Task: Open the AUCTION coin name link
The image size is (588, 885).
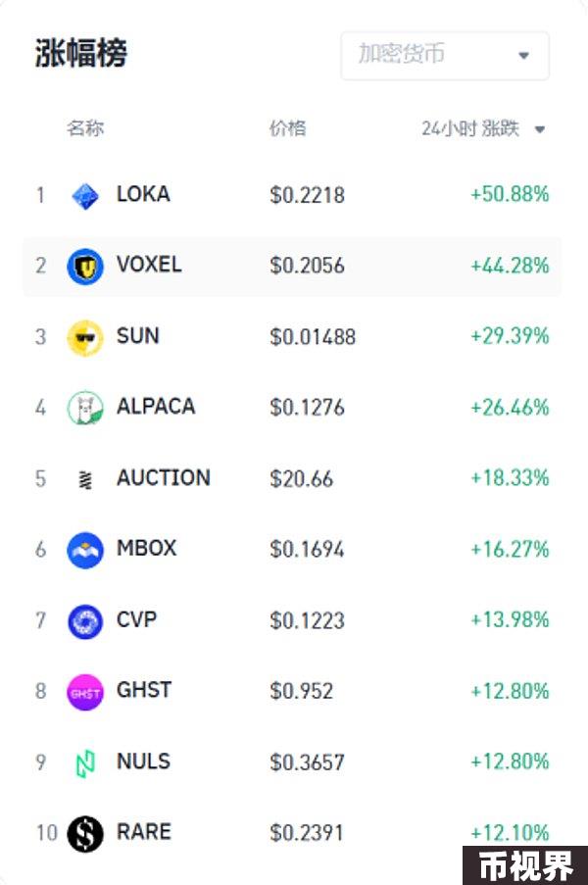Action: 164,478
